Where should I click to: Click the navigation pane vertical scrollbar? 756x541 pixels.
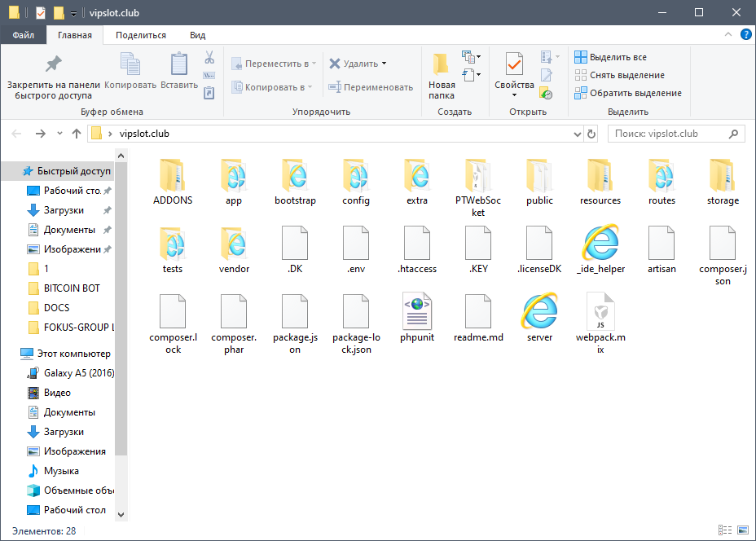point(121,309)
